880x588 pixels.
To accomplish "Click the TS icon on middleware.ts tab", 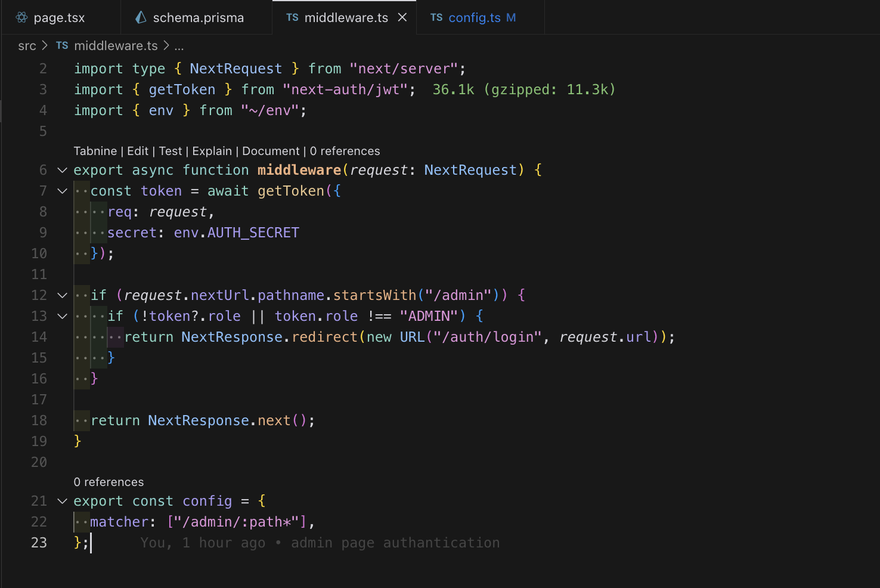I will [x=292, y=17].
